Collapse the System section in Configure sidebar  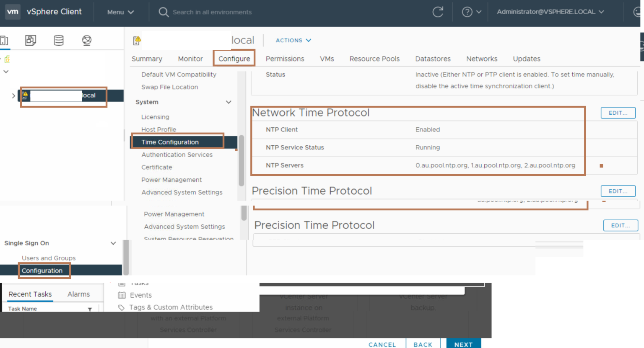[229, 102]
